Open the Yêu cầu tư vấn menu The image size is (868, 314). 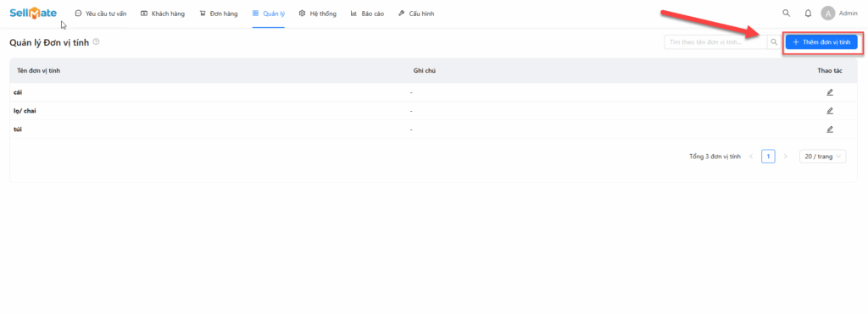100,14
